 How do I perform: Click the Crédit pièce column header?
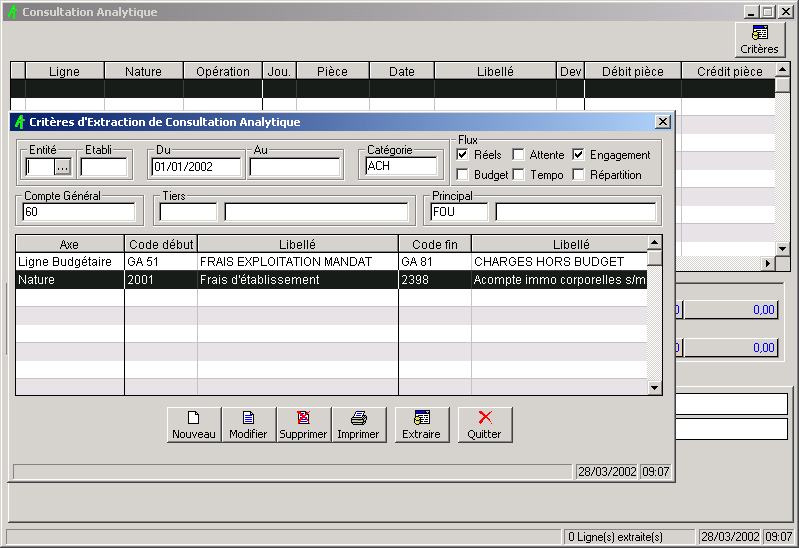coord(729,71)
